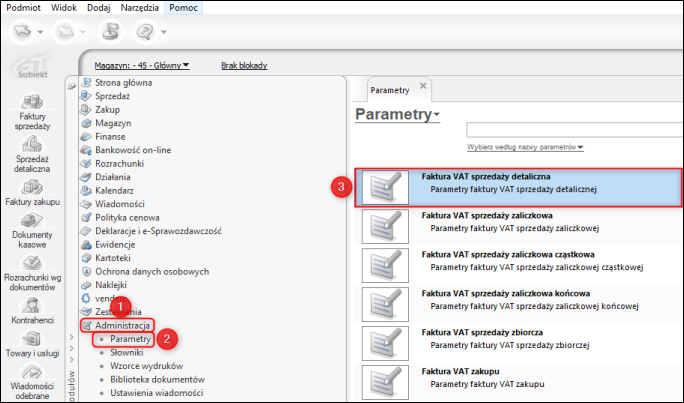Open the Widok menu

64,7
